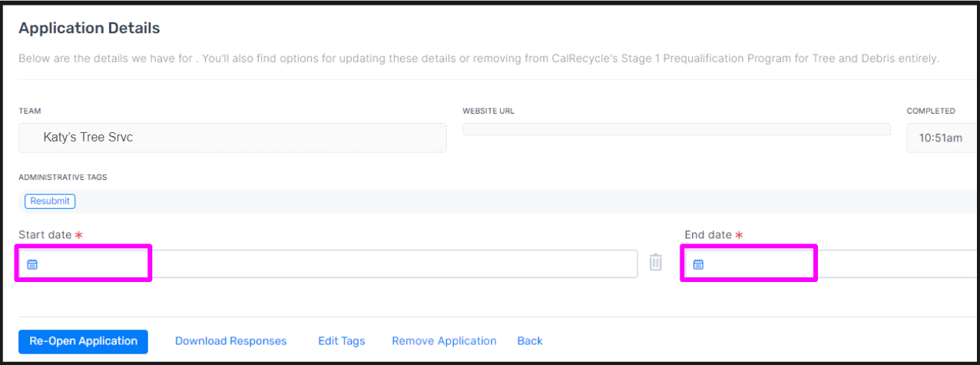980x365 pixels.
Task: Click the Administrative Tags label
Action: click(x=63, y=177)
